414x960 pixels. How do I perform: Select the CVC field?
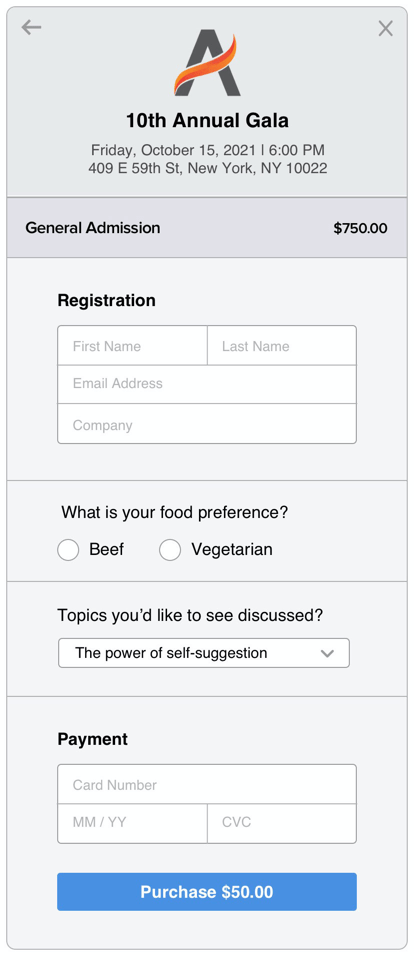(282, 823)
